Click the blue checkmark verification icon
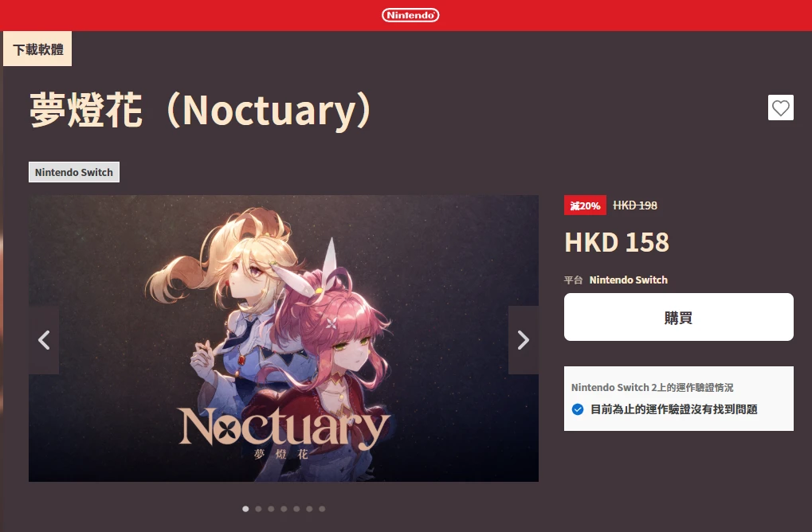The height and width of the screenshot is (532, 812). tap(578, 409)
